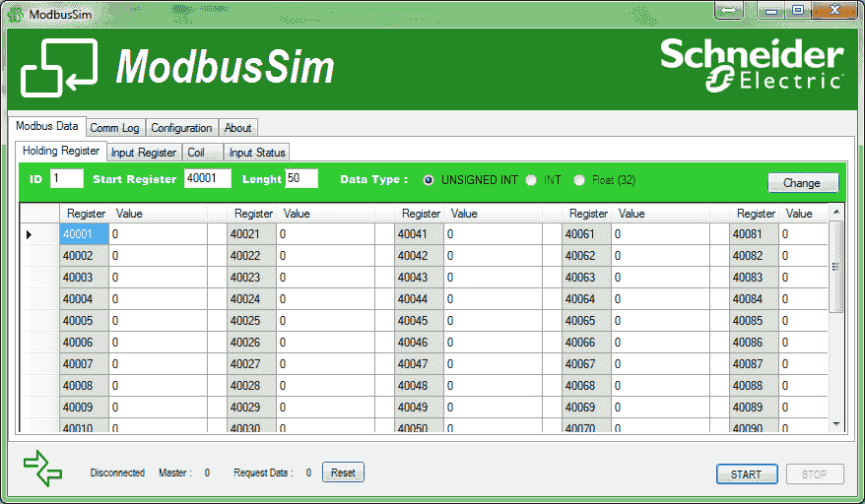Select register cell 40029
The width and height of the screenshot is (865, 504).
(251, 408)
